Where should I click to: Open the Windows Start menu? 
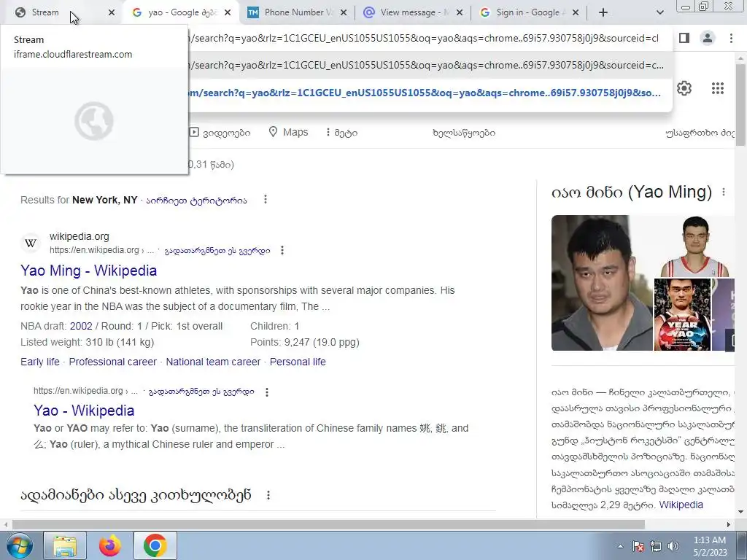pos(18,545)
